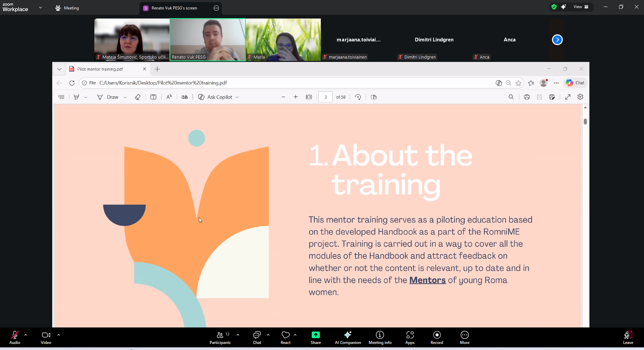This screenshot has height=350, width=644.
Task: Select the Eraser tool in the PDF toolbar
Action: [x=137, y=97]
